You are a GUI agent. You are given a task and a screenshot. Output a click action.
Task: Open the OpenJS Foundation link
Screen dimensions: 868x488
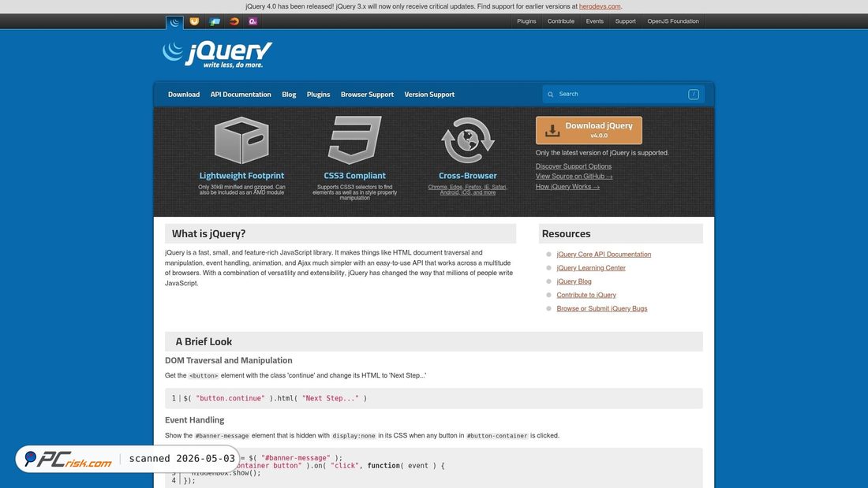(673, 21)
